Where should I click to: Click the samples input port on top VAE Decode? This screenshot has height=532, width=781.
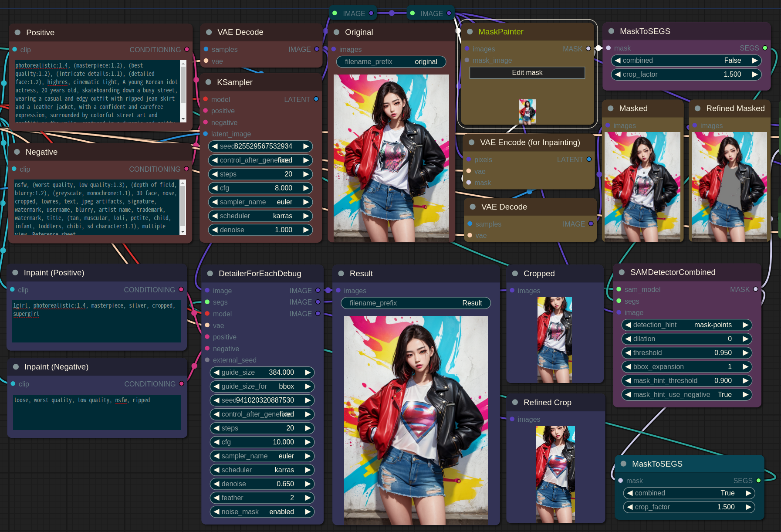206,49
